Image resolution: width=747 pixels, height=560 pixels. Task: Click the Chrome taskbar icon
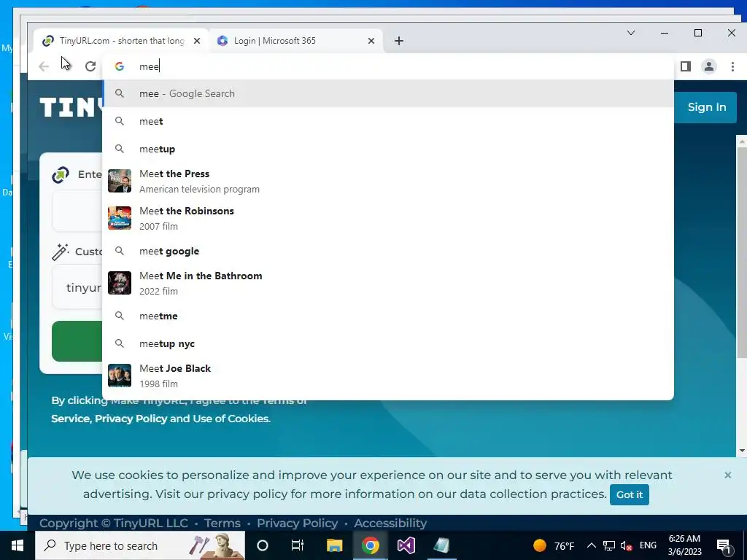pyautogui.click(x=370, y=545)
